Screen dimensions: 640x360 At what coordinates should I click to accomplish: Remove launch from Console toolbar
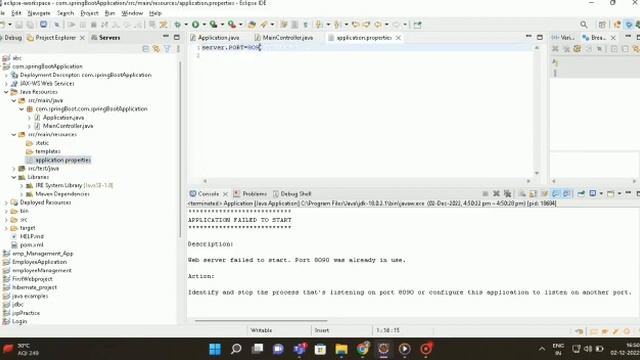click(496, 193)
